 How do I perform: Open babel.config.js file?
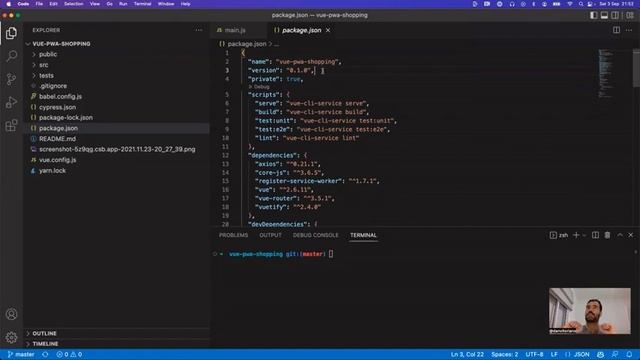(60, 96)
